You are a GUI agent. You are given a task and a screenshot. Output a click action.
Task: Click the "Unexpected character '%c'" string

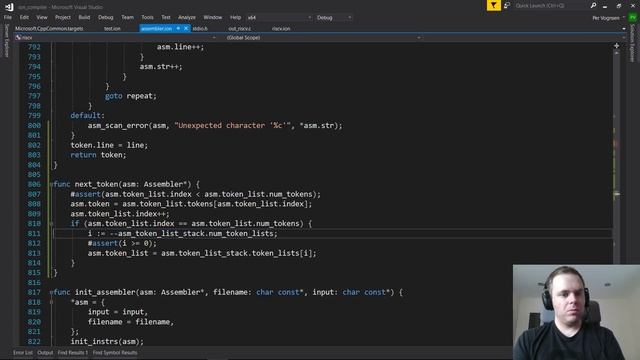tap(232, 125)
